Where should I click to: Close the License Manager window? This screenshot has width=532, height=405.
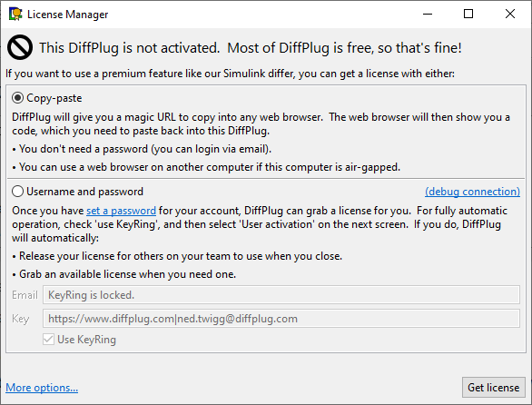point(510,14)
